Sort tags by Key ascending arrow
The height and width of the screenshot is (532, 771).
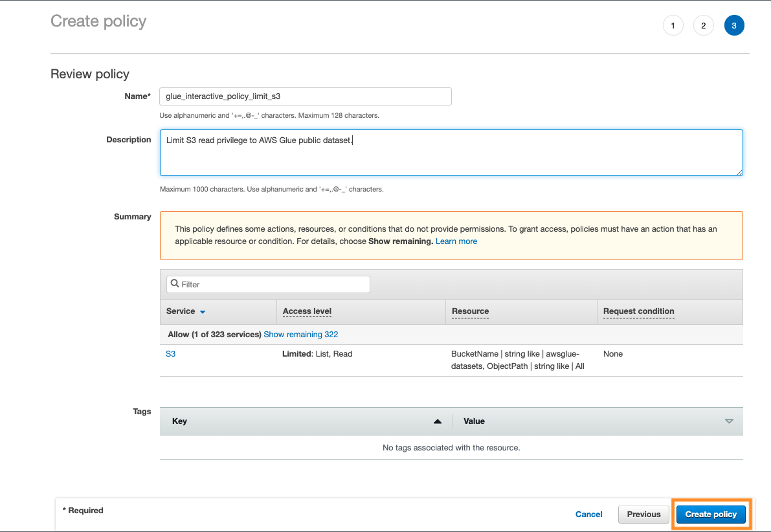click(438, 421)
